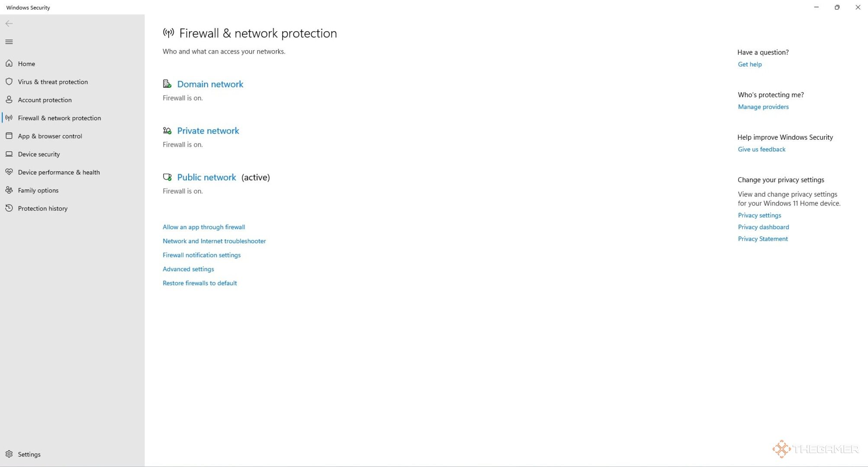Open Network and Internet troubleshooter
Screen dimensions: 868x467
(214, 240)
